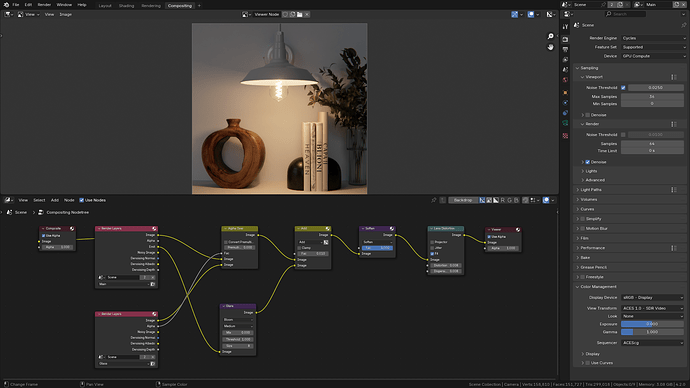Enable Viewport Denoise checkbox
Image resolution: width=690 pixels, height=388 pixels.
tap(587, 115)
